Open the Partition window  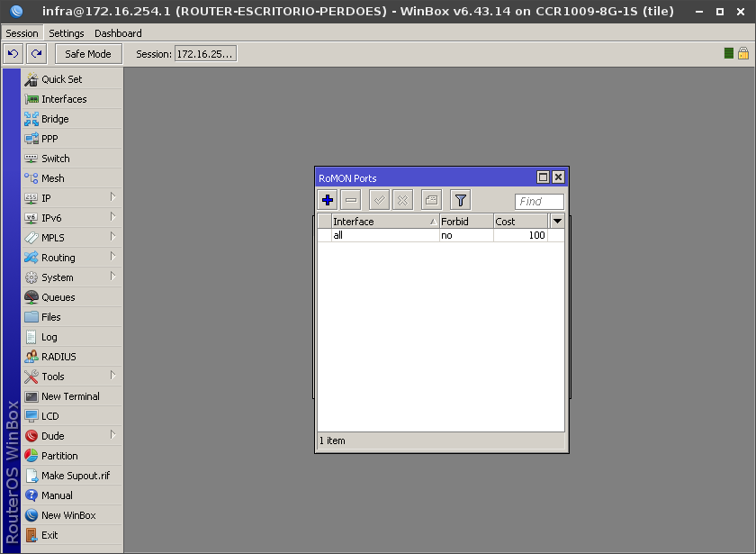[72, 456]
